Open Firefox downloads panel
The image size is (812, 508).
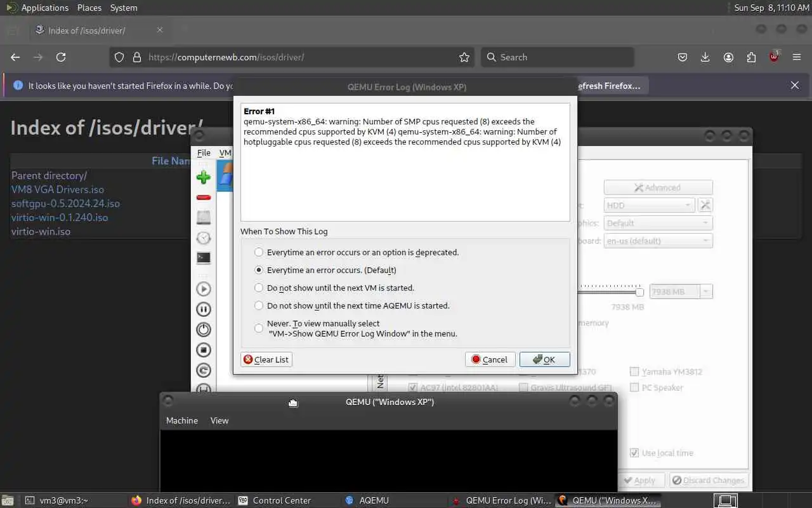click(x=705, y=57)
